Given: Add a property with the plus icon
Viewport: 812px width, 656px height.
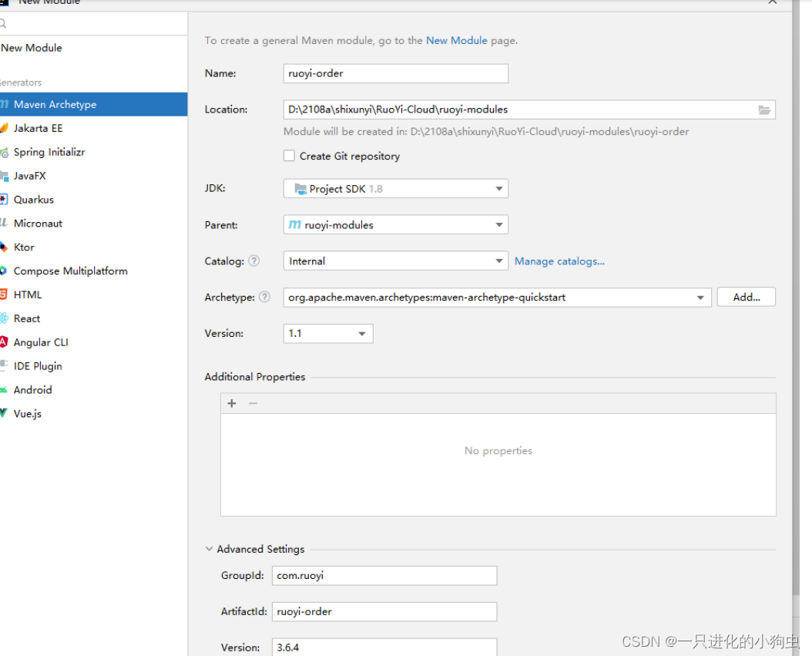Looking at the screenshot, I should [x=231, y=403].
